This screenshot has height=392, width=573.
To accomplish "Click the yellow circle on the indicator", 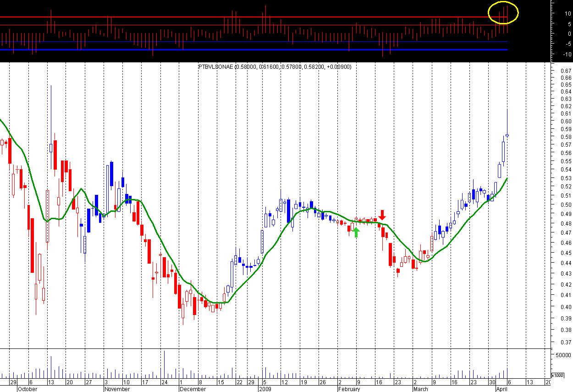I will click(x=503, y=13).
